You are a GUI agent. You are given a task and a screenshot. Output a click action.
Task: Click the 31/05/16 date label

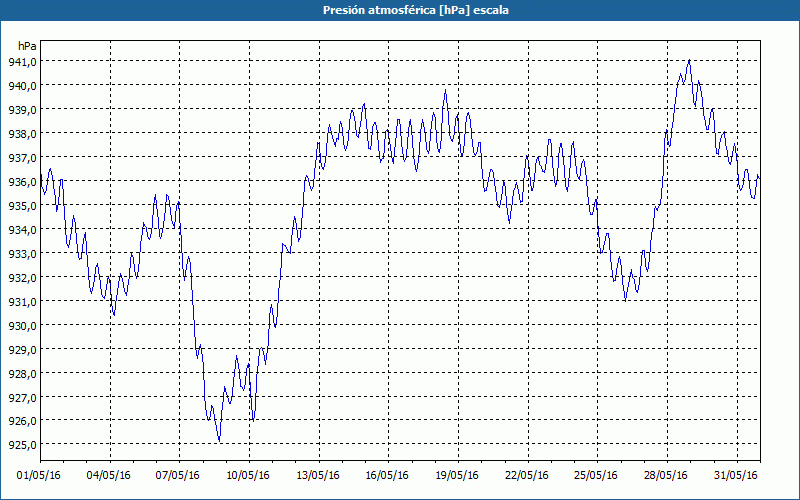pos(736,476)
